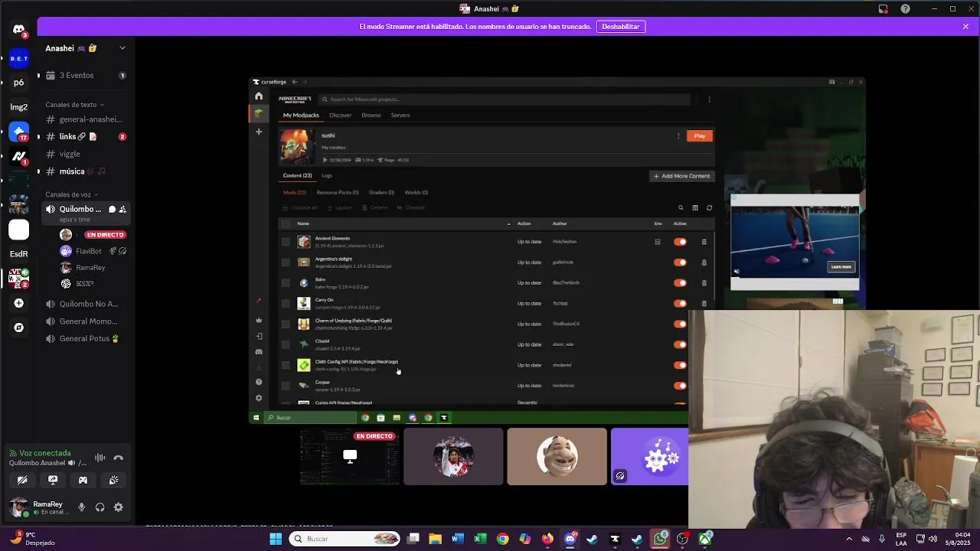Click Learn more on the video ad
The height and width of the screenshot is (551, 980).
pyautogui.click(x=841, y=267)
